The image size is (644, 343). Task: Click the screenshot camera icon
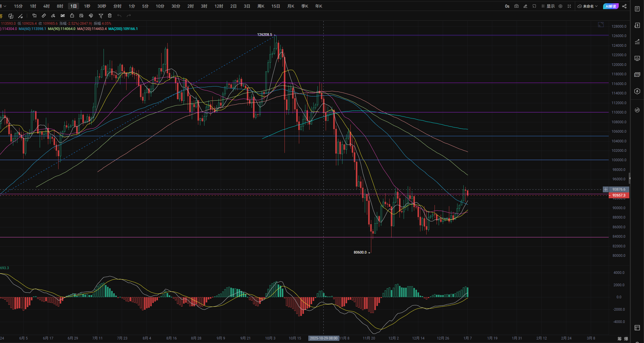point(516,6)
